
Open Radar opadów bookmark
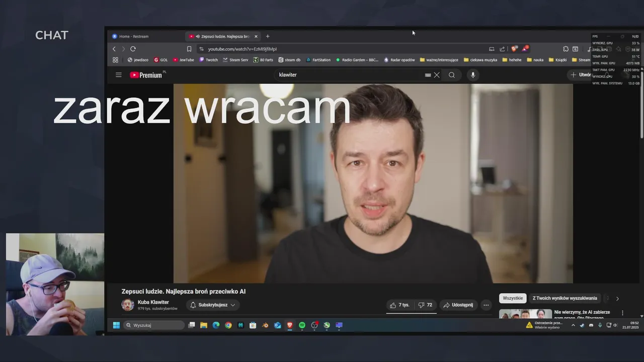click(399, 60)
